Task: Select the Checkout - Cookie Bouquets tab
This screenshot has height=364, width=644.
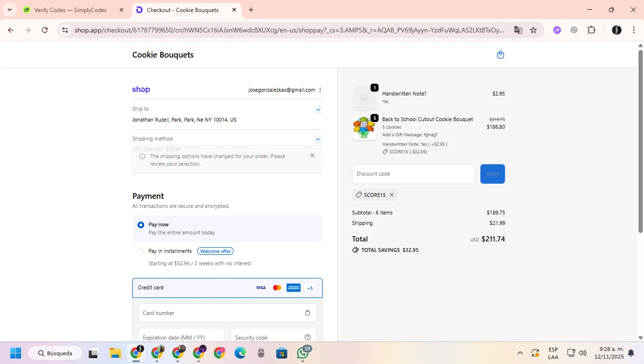Action: coord(182,10)
